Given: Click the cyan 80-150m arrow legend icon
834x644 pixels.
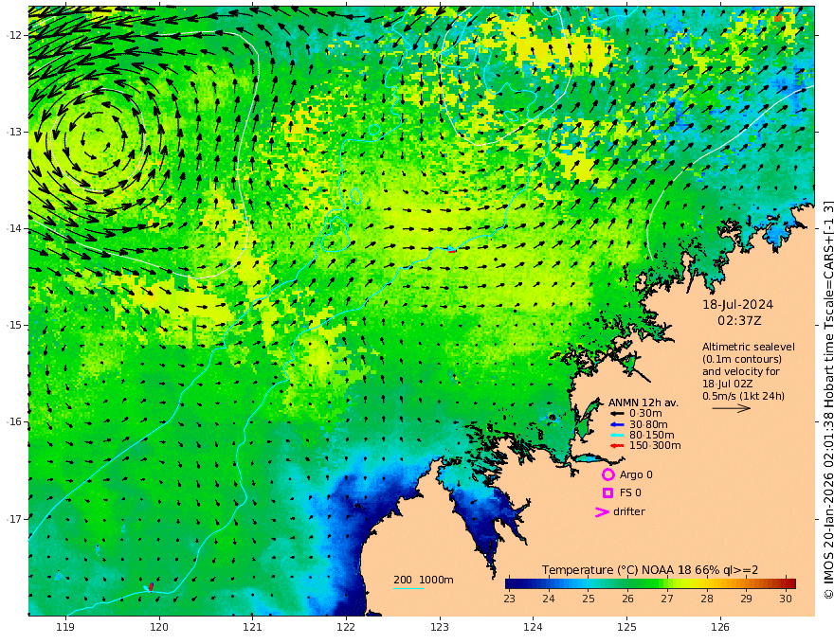Looking at the screenshot, I should pyautogui.click(x=616, y=436).
